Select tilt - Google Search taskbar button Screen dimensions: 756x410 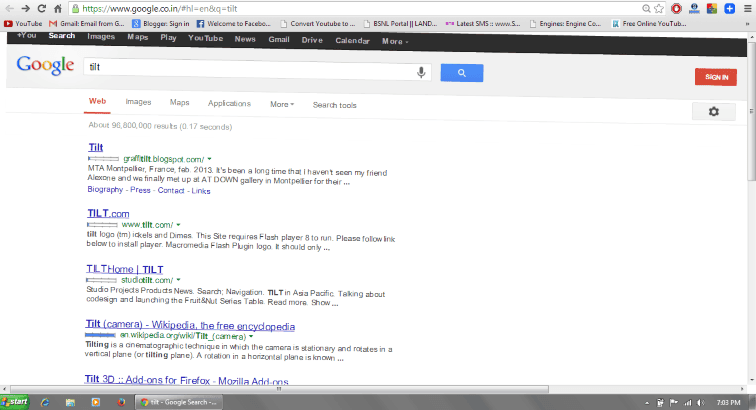[179, 402]
